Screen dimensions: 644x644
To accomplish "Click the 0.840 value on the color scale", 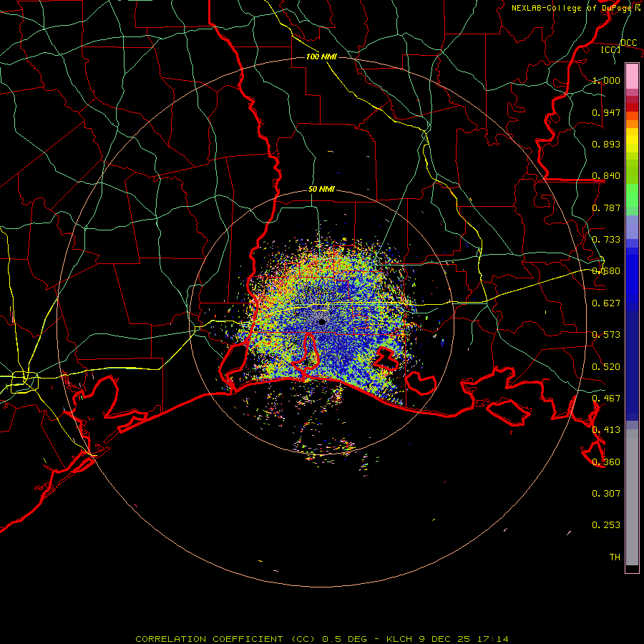I will (606, 176).
